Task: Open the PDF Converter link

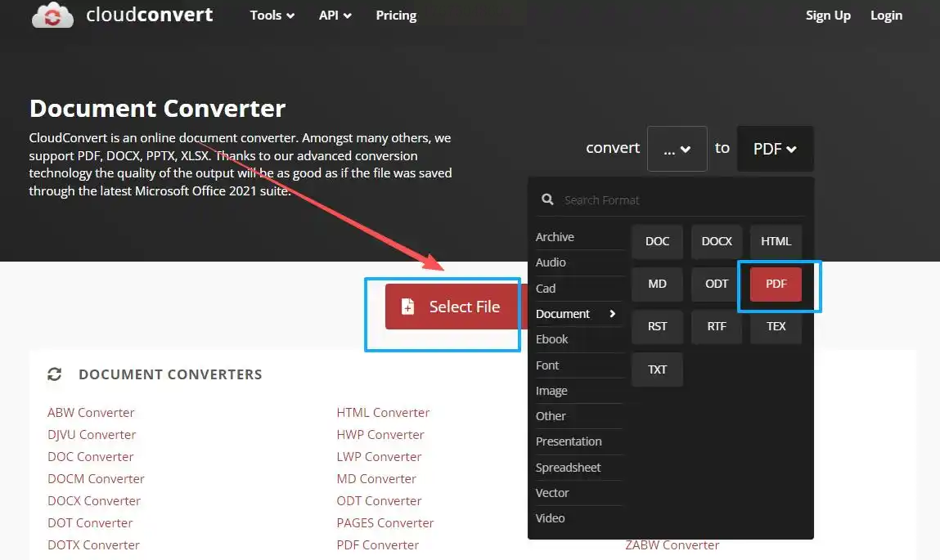Action: [x=378, y=545]
